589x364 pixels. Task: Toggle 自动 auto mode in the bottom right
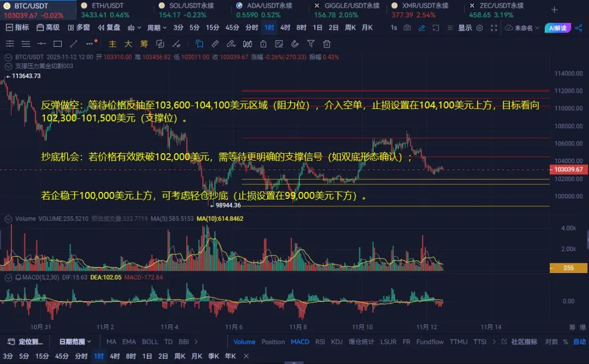pyautogui.click(x=578, y=342)
